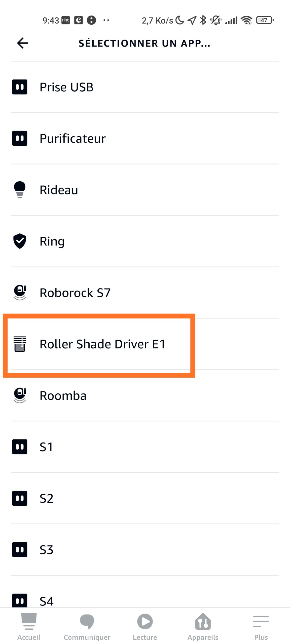Tap the vacuum icon beside Roomba
Image resolution: width=290 pixels, height=644 pixels.
point(20,395)
